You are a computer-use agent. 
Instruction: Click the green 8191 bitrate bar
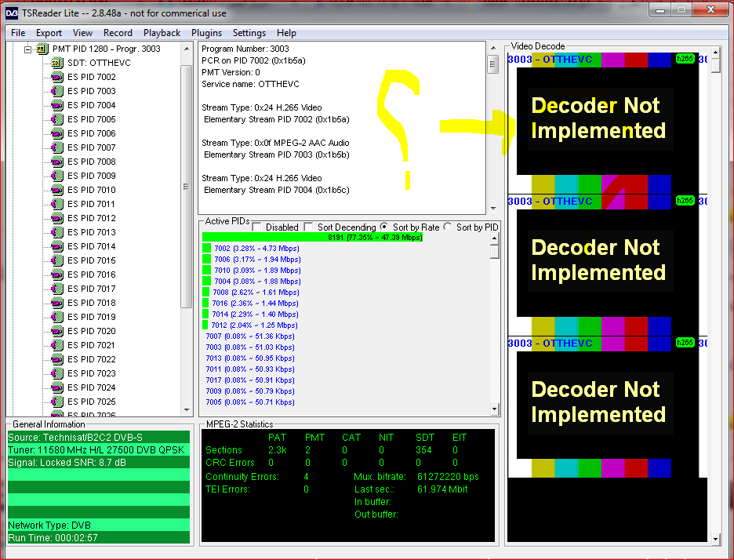312,237
